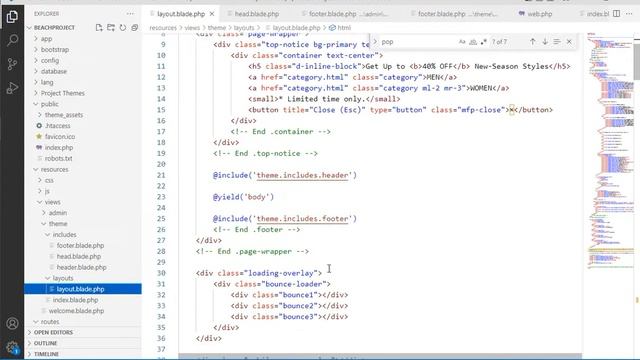Open Explorer views and more actions menu

click(x=130, y=13)
